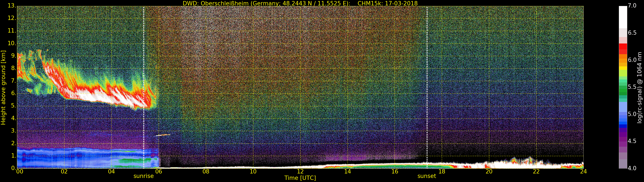Click the '4.' km height tick label
The width and height of the screenshot is (644, 182).
tap(13, 118)
